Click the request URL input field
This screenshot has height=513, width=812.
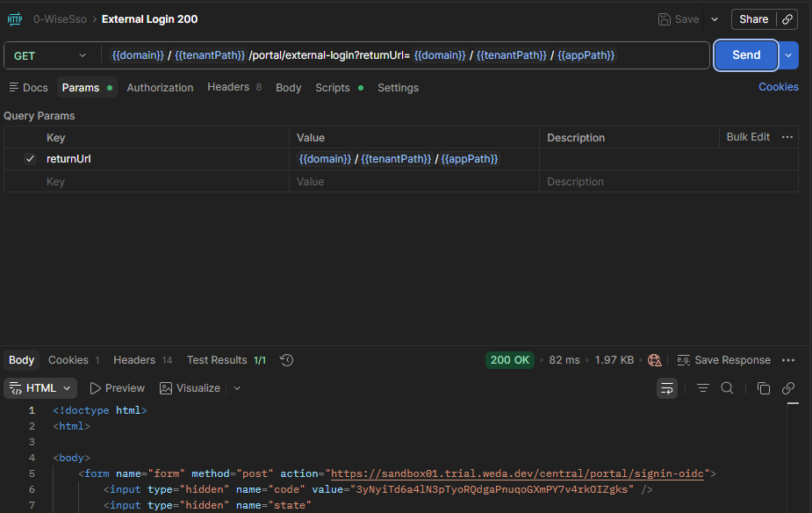click(x=404, y=55)
